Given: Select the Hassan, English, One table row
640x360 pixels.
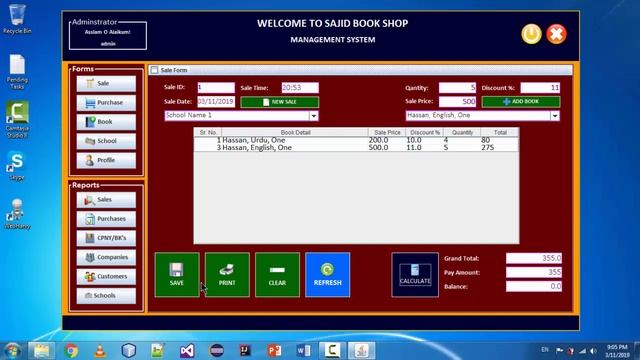Looking at the screenshot, I should (x=356, y=147).
